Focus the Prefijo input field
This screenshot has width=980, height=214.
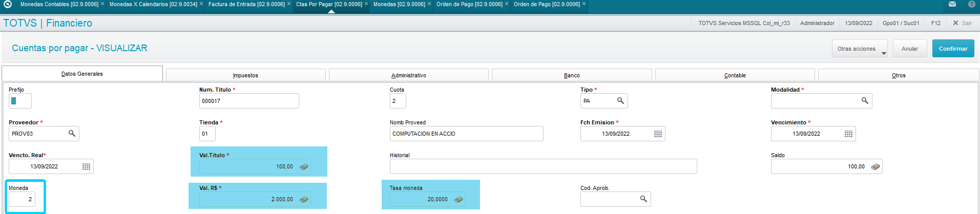[20, 101]
